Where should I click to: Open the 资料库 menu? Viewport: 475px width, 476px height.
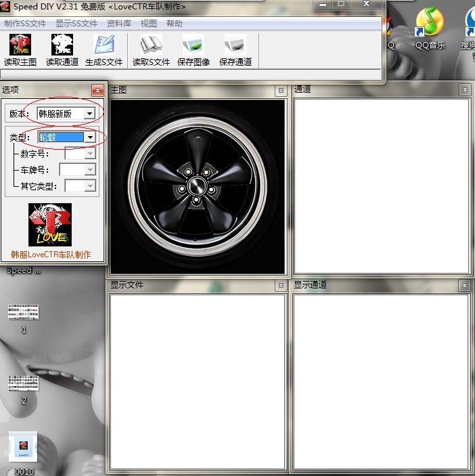(x=119, y=24)
